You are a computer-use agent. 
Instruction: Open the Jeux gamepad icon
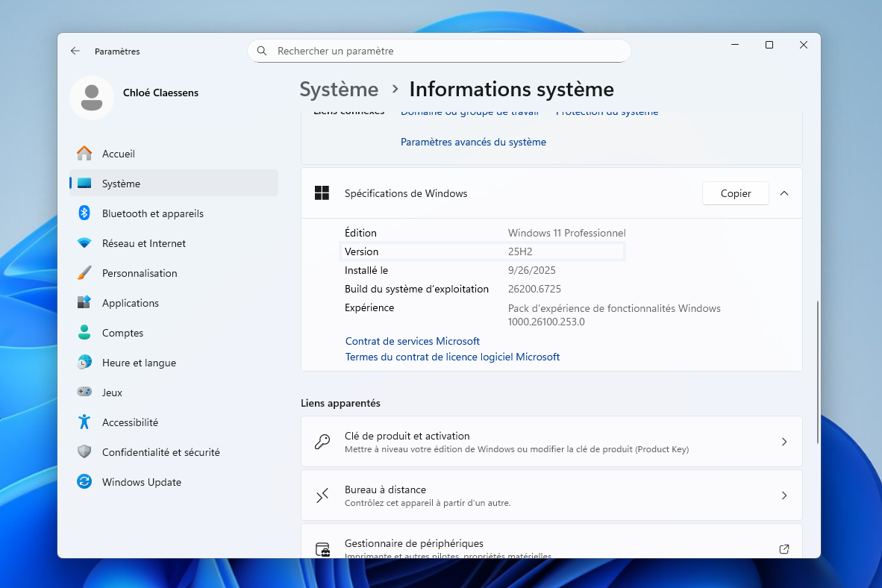[x=84, y=392]
